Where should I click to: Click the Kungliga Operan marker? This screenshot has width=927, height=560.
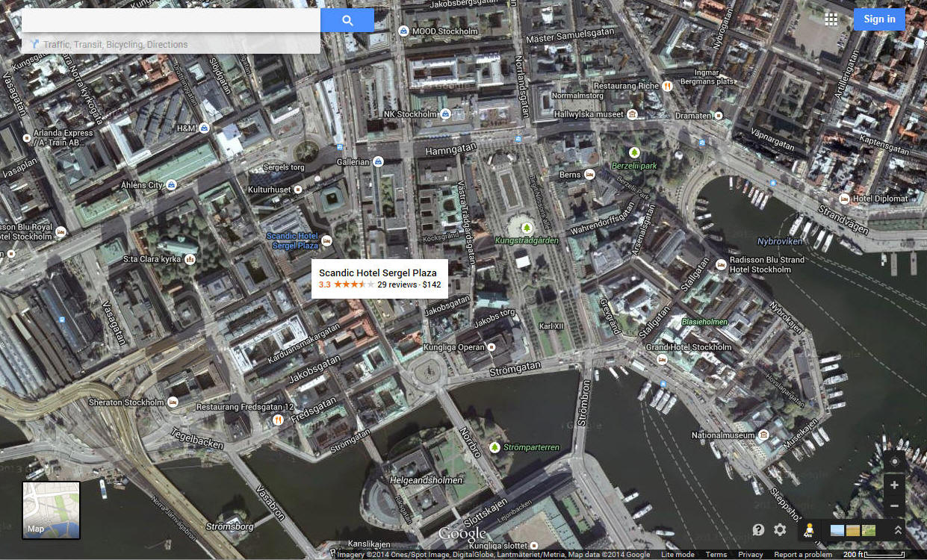491,347
